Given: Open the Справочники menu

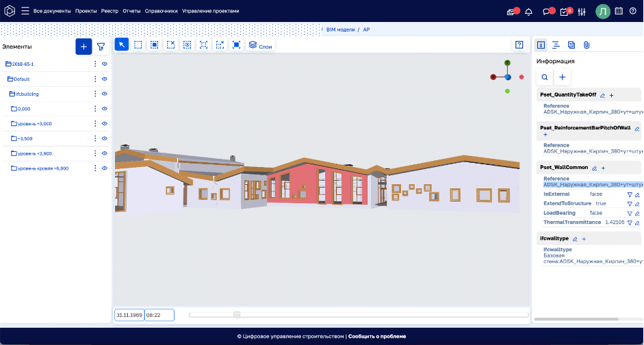Looking at the screenshot, I should [162, 12].
